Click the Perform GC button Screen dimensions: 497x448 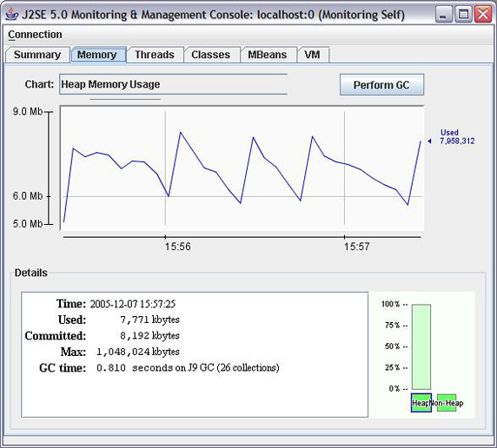coord(381,85)
